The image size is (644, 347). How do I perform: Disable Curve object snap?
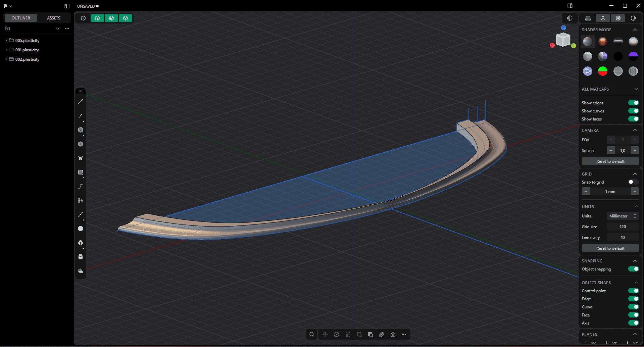tap(633, 307)
